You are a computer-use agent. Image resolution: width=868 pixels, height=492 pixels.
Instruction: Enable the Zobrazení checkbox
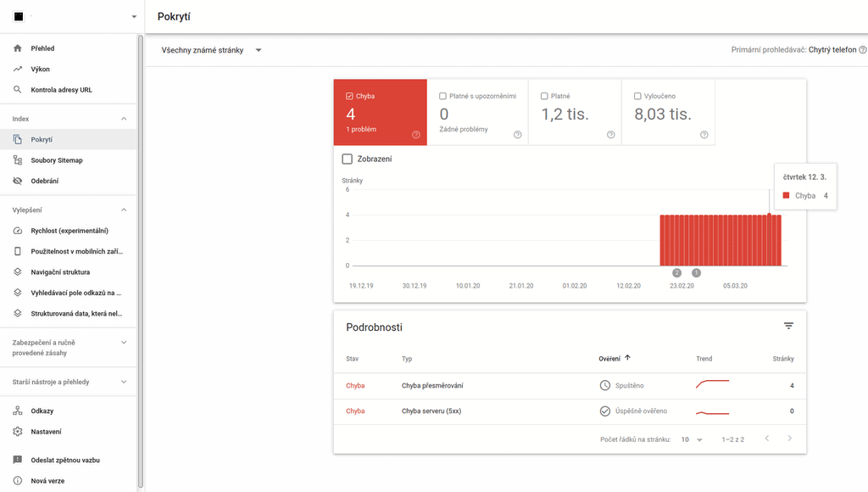point(347,159)
